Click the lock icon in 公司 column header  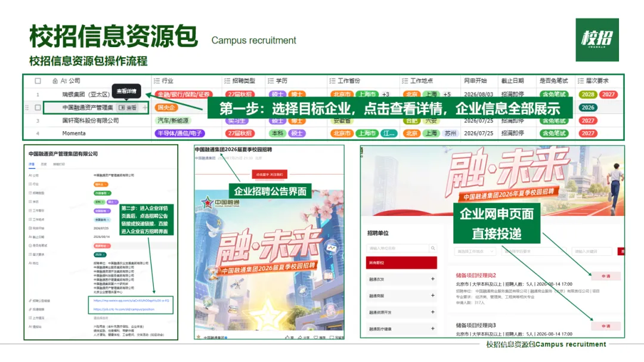[x=55, y=81]
